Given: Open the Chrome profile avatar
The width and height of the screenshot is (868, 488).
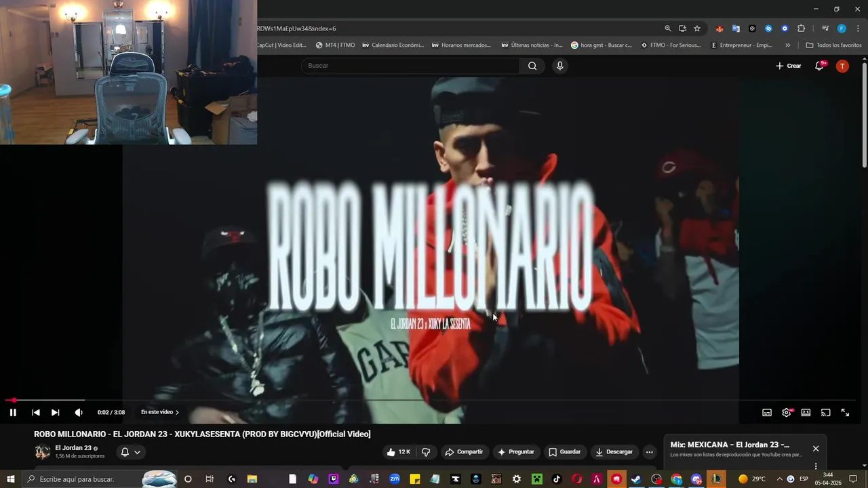Looking at the screenshot, I should tap(842, 28).
